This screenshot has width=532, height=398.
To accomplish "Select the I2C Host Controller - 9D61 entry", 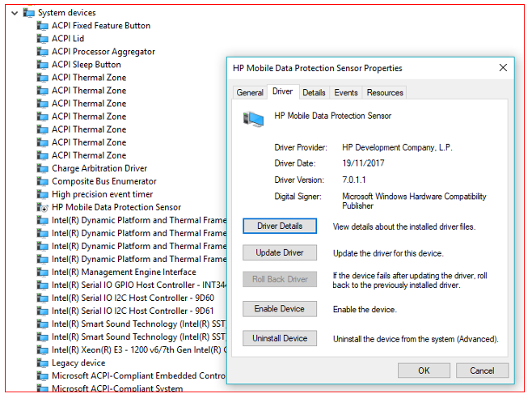I will coord(133,311).
